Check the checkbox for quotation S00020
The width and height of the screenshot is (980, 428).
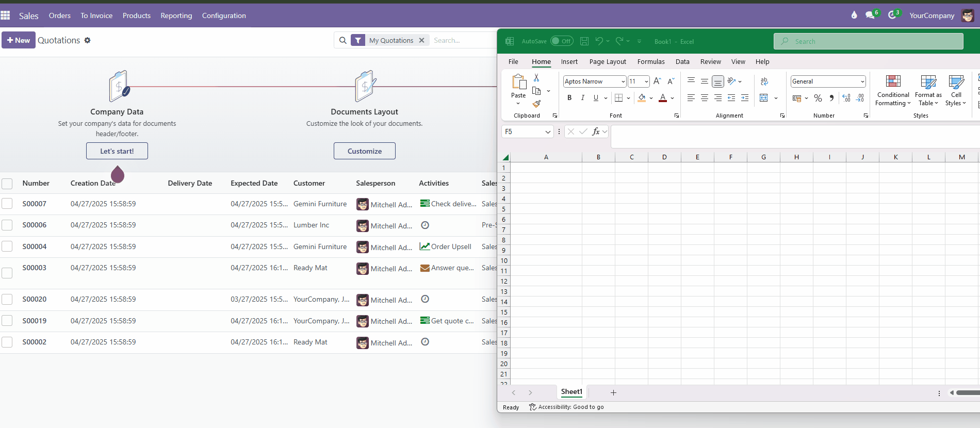point(7,299)
